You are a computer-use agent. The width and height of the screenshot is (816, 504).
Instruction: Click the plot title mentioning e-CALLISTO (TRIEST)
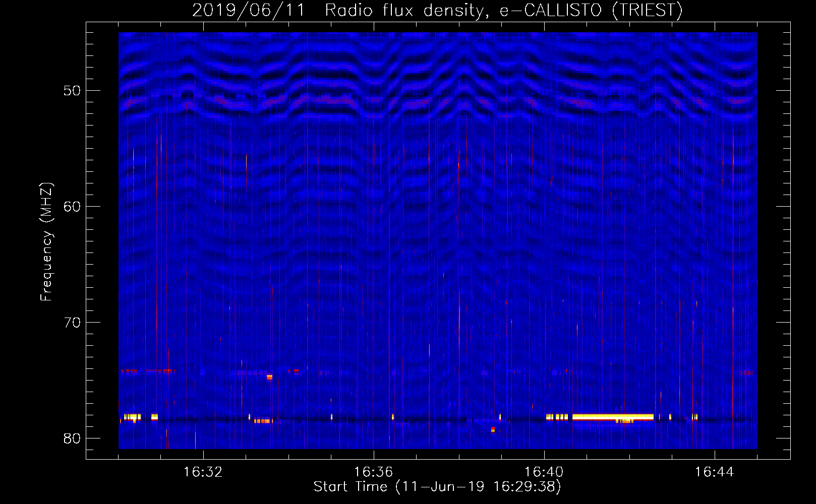437,10
